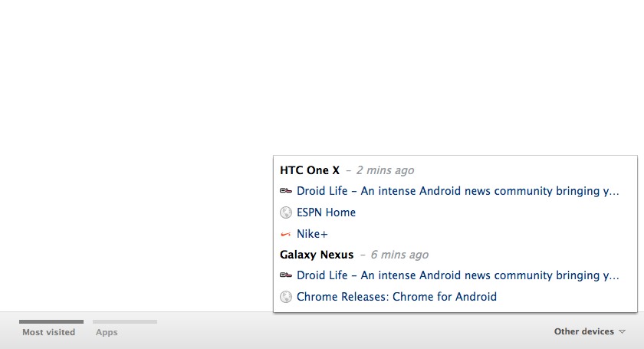Screen dimensions: 644x349
Task: Click the globe icon beside ESPN Home
Action: click(286, 212)
